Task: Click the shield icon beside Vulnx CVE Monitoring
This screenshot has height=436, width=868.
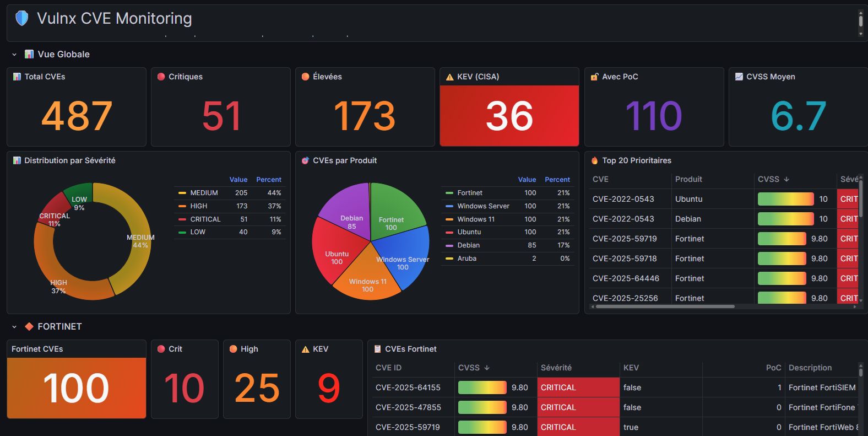Action: click(21, 18)
